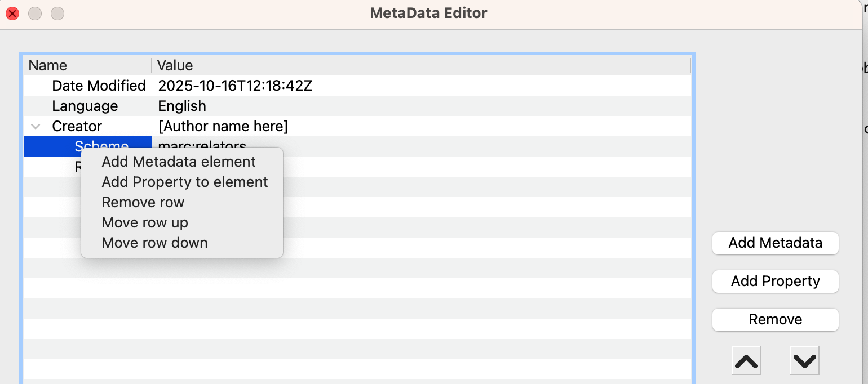Select Remove row in context menu
868x384 pixels.
(143, 203)
